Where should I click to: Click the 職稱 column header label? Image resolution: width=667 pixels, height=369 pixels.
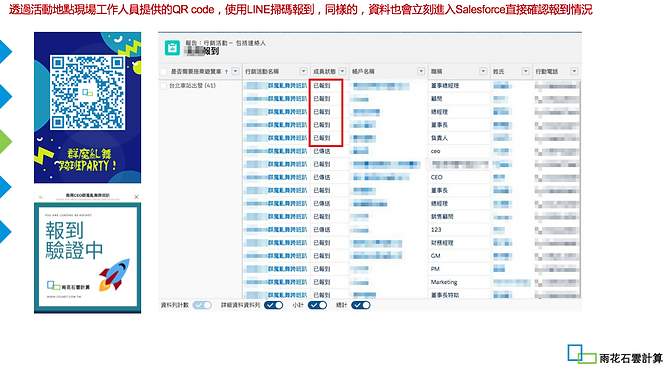436,72
